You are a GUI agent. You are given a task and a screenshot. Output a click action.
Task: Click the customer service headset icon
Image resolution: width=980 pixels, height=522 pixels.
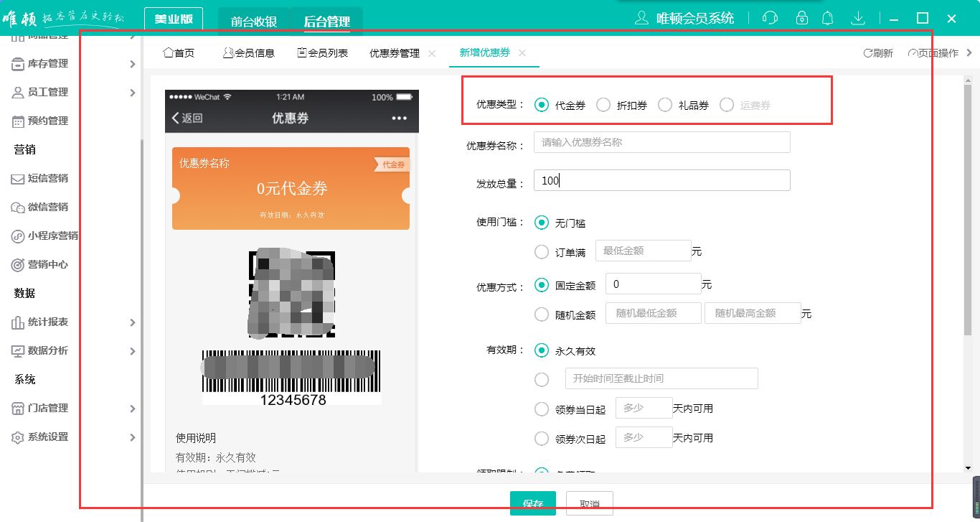tap(771, 18)
